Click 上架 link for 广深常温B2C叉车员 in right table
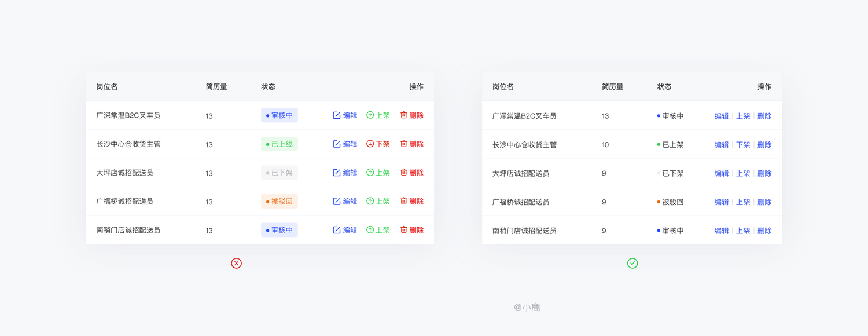 (x=743, y=116)
